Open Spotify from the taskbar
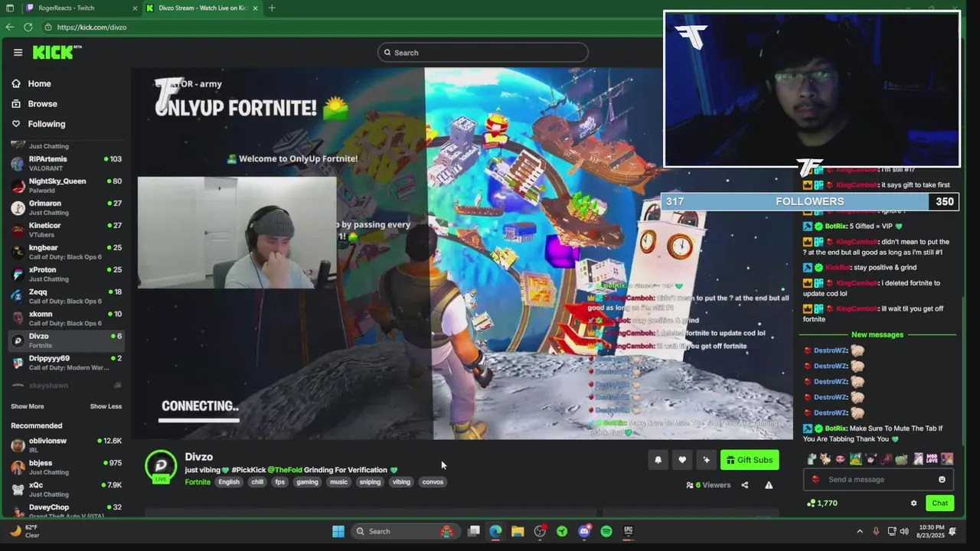 point(606,531)
